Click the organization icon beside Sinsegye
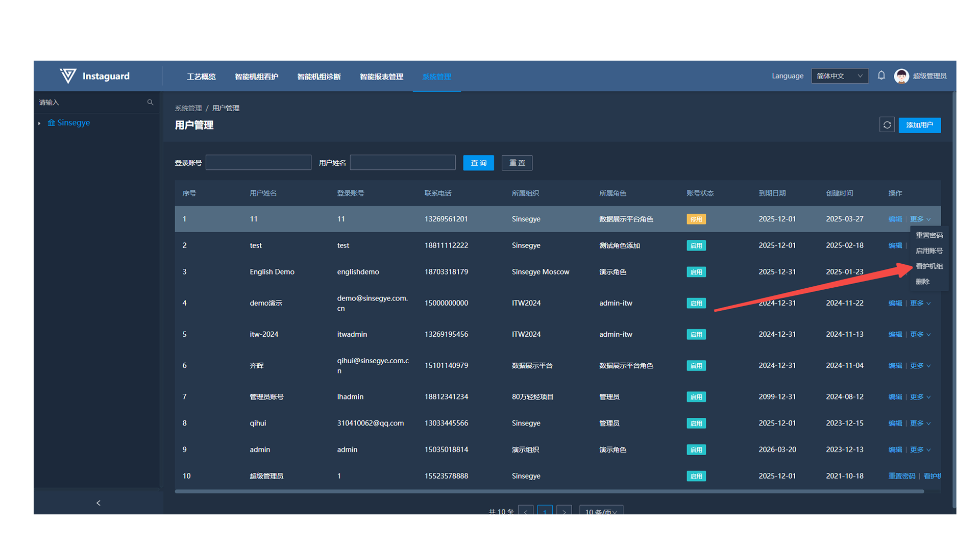 (51, 123)
